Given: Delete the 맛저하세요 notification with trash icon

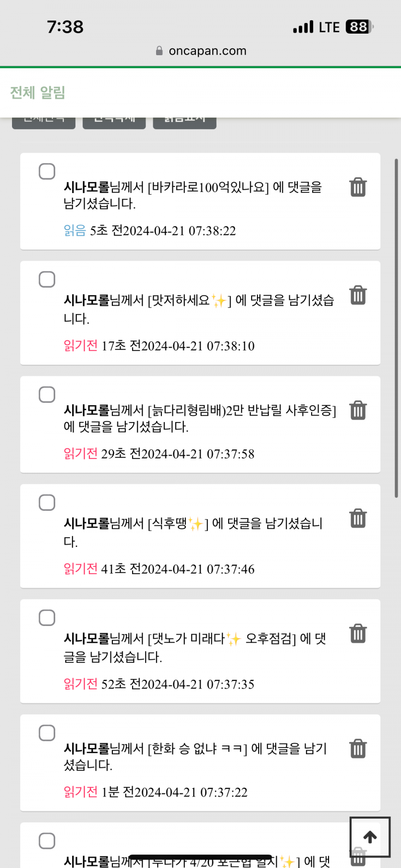Looking at the screenshot, I should pyautogui.click(x=358, y=295).
